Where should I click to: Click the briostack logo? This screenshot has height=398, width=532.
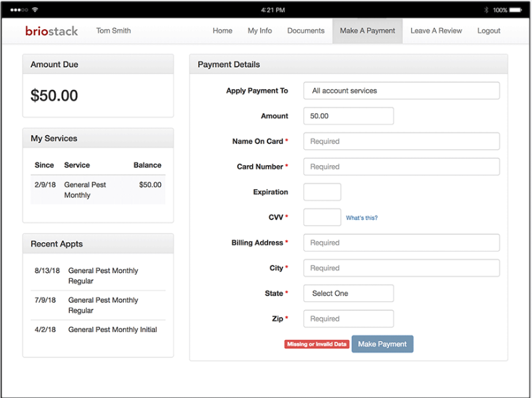(x=51, y=31)
